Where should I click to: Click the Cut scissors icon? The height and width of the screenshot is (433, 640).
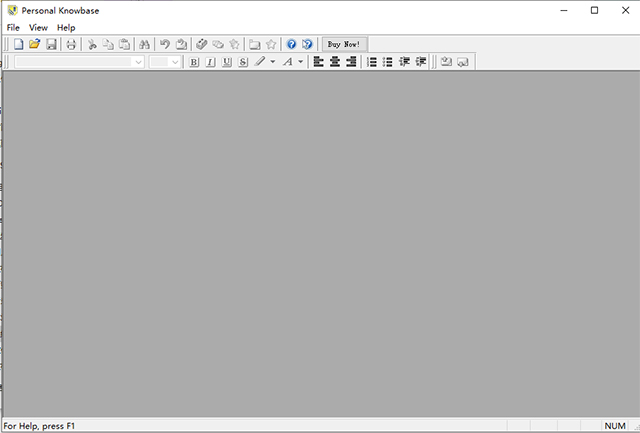point(92,45)
